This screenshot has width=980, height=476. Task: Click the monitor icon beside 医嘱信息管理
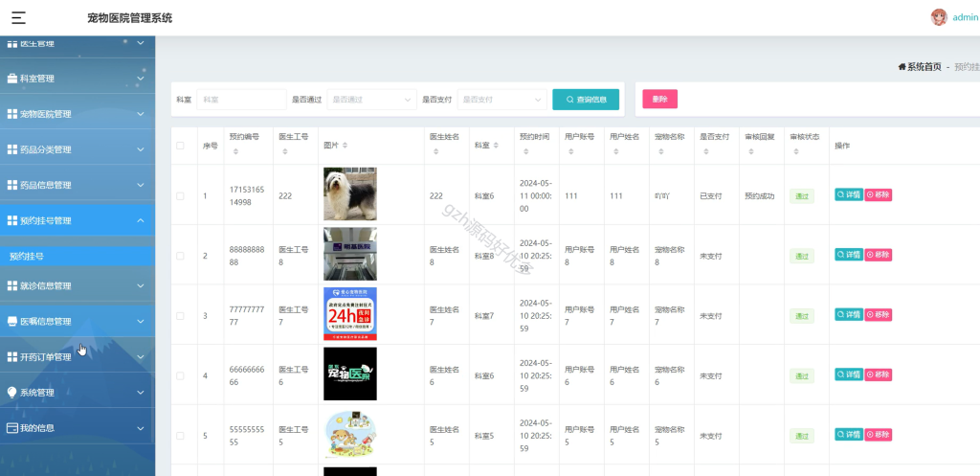tap(11, 321)
